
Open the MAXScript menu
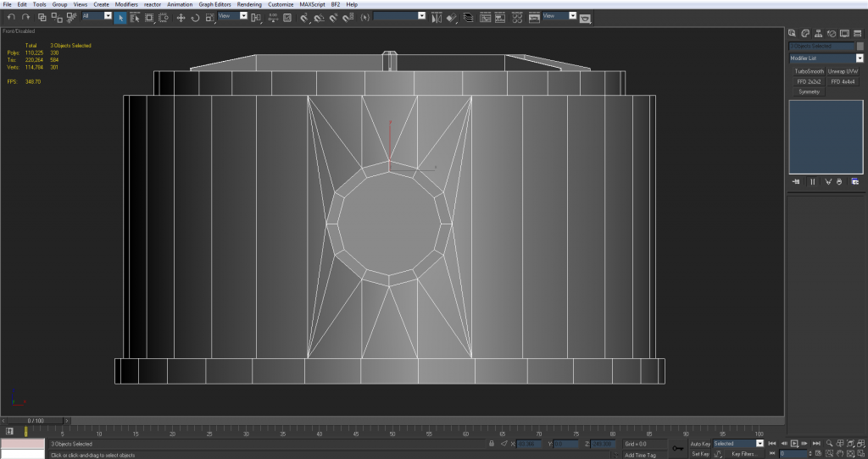tap(312, 4)
